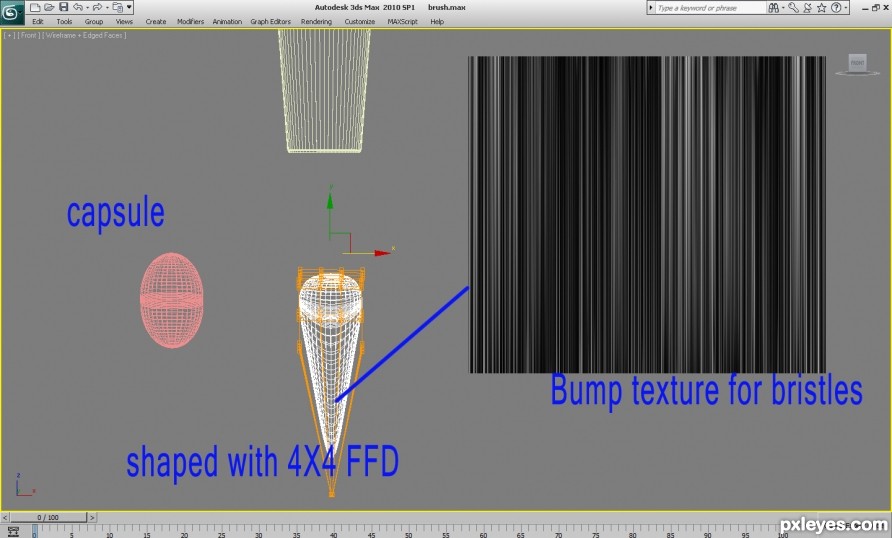Screen dimensions: 892x538
Task: Open the [Front] viewport view menu
Action: tap(28, 35)
